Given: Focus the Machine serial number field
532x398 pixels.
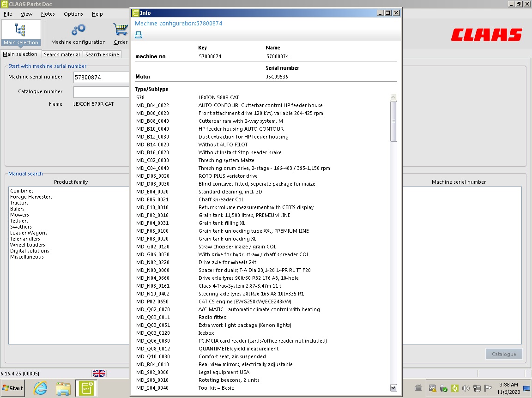Looking at the screenshot, I should point(101,77).
